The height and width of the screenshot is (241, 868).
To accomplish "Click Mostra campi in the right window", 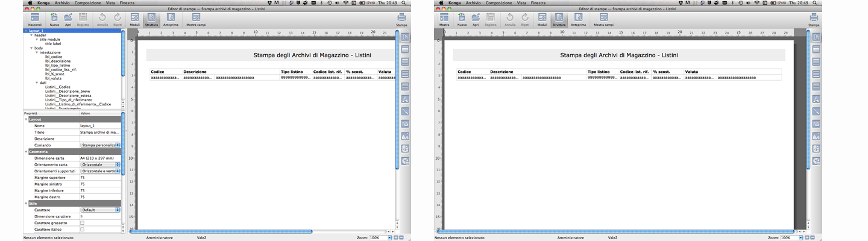I will pos(604,18).
